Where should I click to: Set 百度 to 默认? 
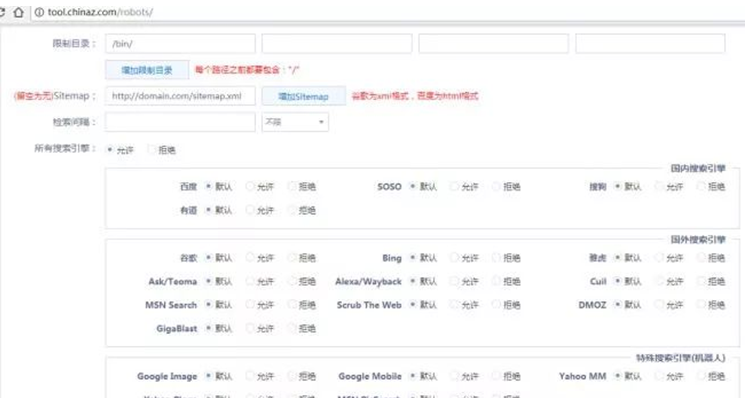coord(208,186)
